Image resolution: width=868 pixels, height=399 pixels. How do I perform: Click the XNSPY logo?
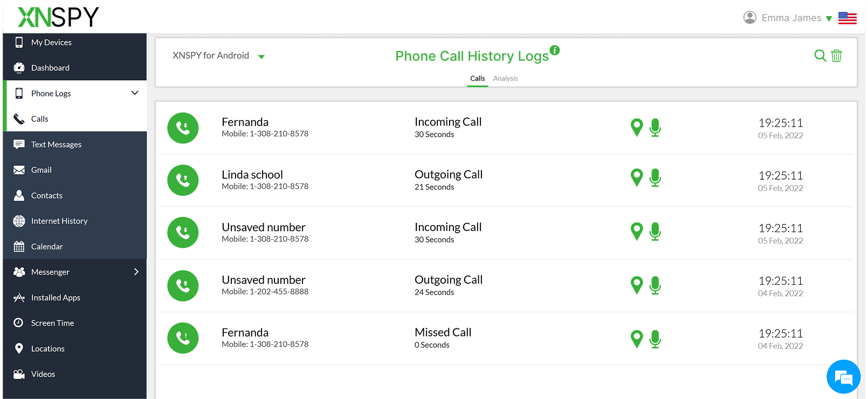point(58,17)
